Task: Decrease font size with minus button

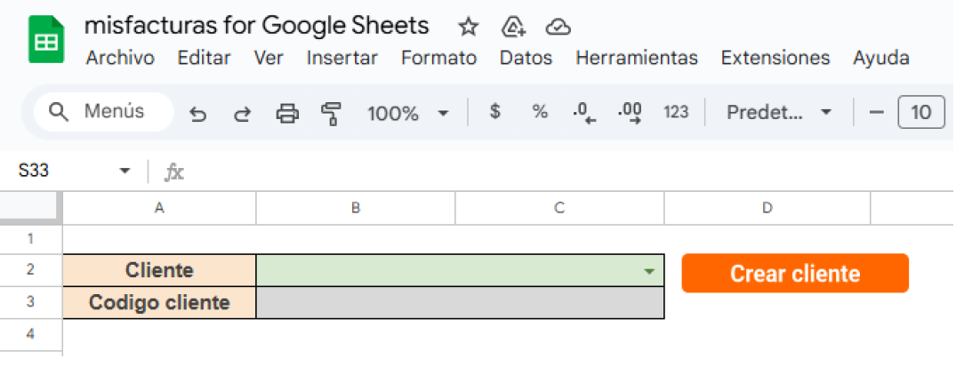Action: click(x=877, y=113)
